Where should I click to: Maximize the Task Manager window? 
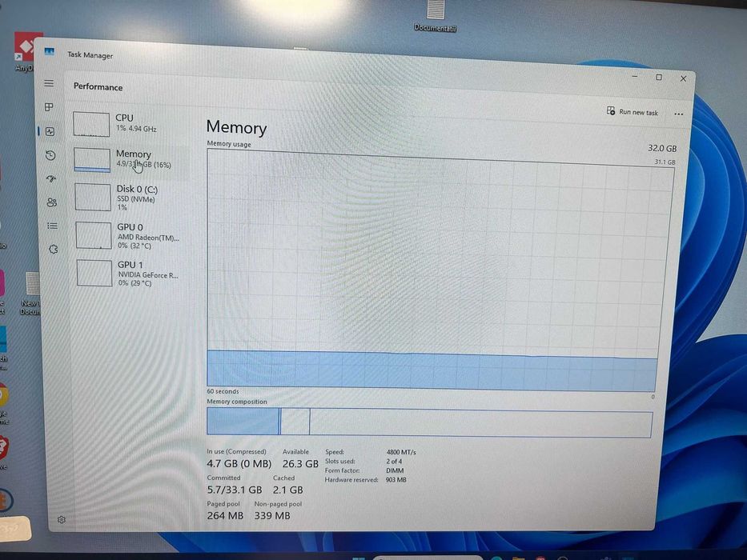point(659,78)
